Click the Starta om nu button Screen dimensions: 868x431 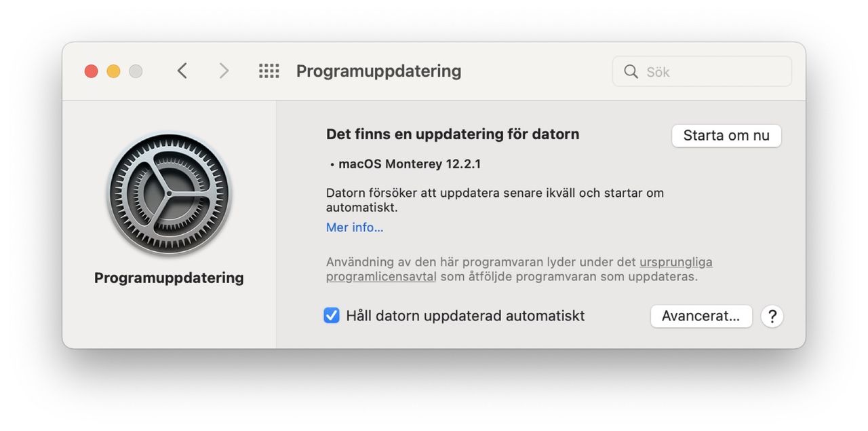(726, 136)
